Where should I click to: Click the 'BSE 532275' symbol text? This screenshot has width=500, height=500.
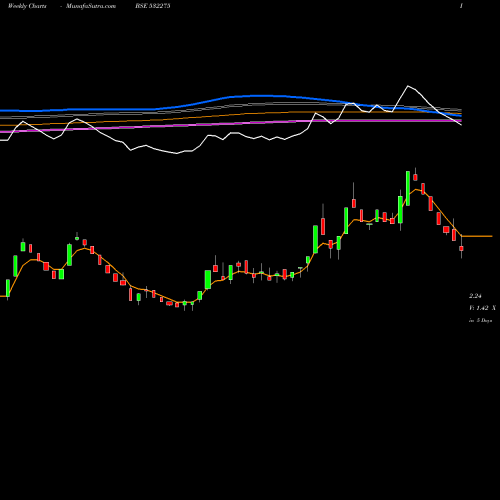(153, 6)
